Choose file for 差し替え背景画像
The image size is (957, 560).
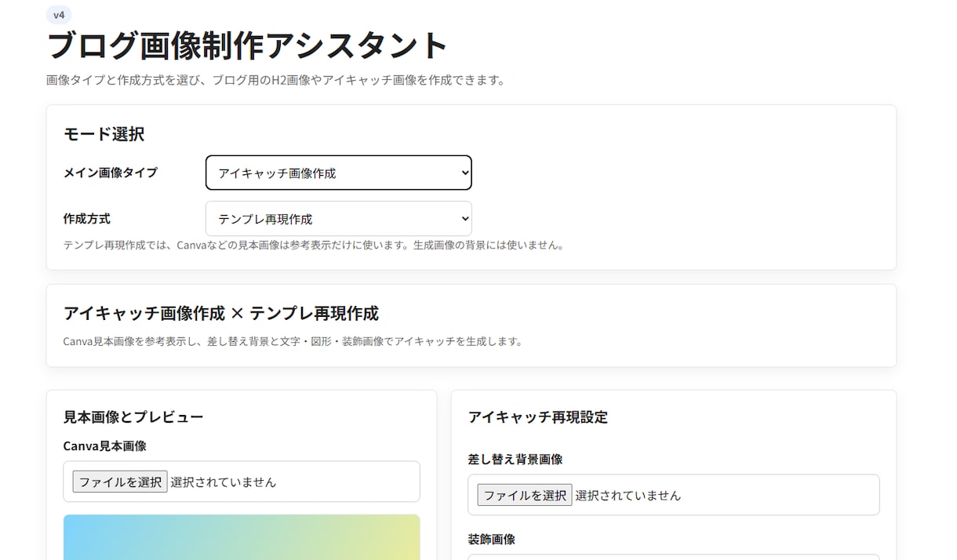click(x=525, y=495)
